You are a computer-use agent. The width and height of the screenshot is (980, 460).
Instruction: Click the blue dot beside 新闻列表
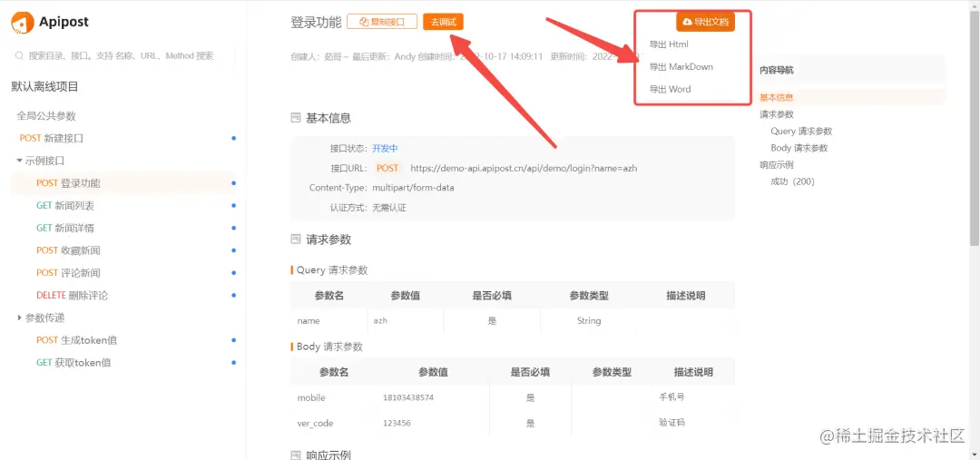pyautogui.click(x=234, y=206)
